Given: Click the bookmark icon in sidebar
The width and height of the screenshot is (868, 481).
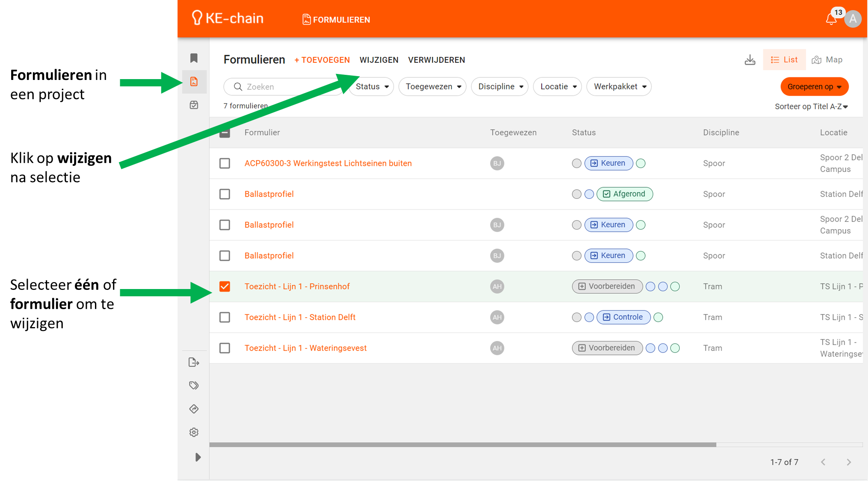Looking at the screenshot, I should (x=194, y=58).
